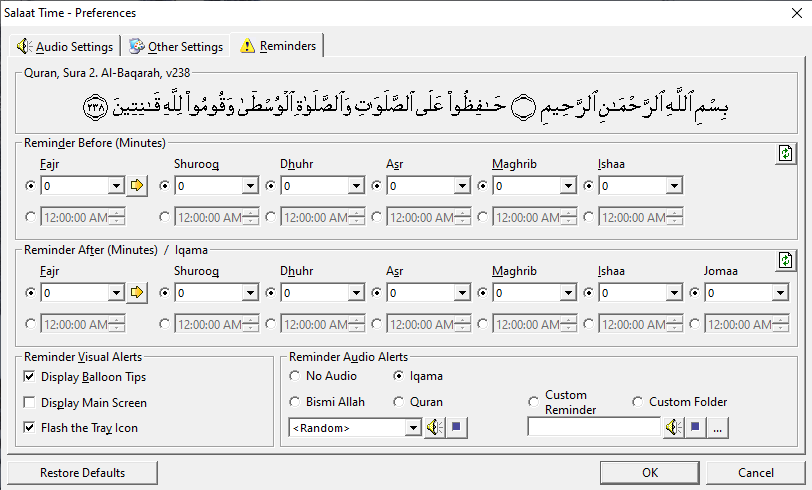
Task: Disable the Display Balloon Tips checkbox
Action: [30, 377]
